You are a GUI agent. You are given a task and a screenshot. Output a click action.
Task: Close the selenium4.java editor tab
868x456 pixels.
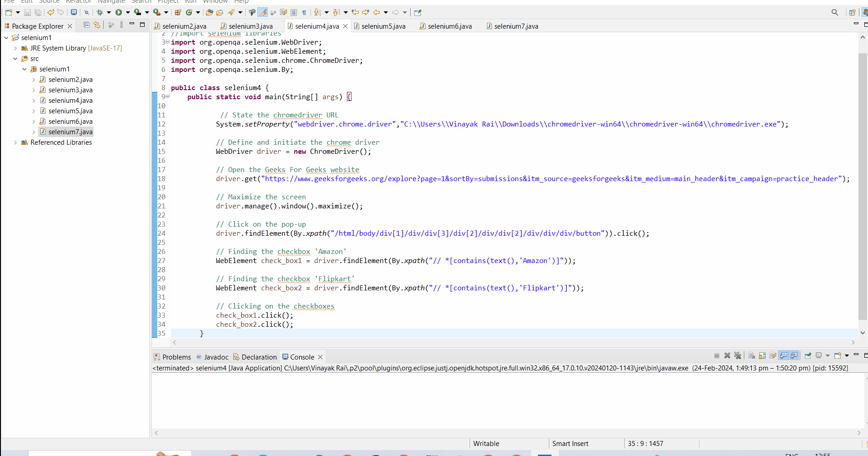point(346,26)
